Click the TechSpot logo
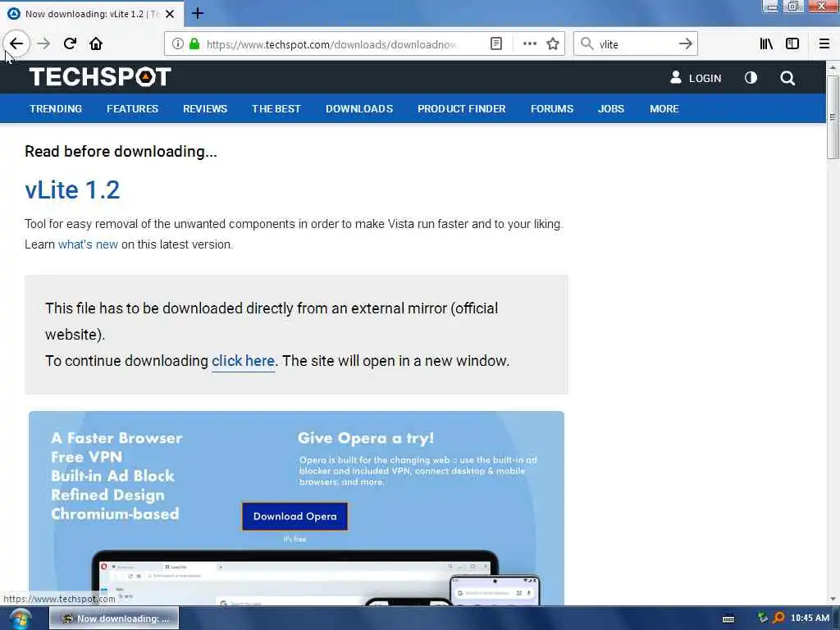The image size is (840, 630). pyautogui.click(x=100, y=76)
